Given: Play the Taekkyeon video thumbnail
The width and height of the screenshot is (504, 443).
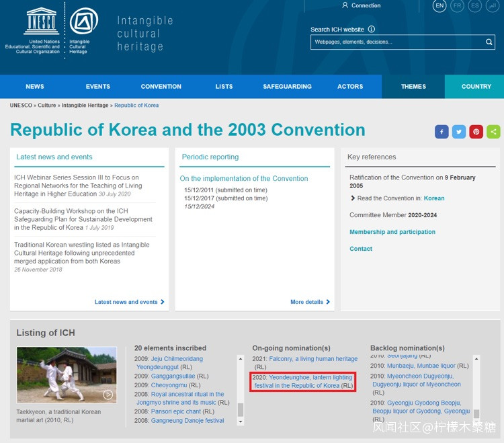Looking at the screenshot, I should click(x=108, y=395).
